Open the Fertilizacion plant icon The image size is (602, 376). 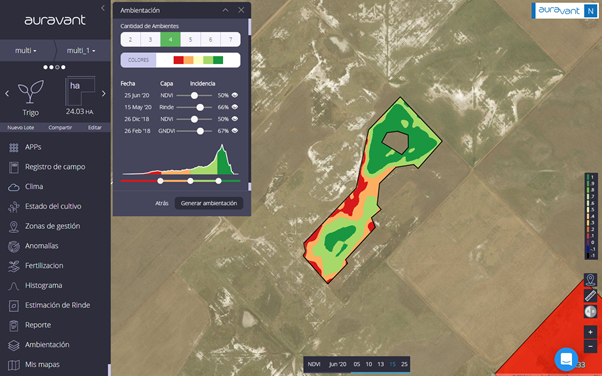[14, 266]
